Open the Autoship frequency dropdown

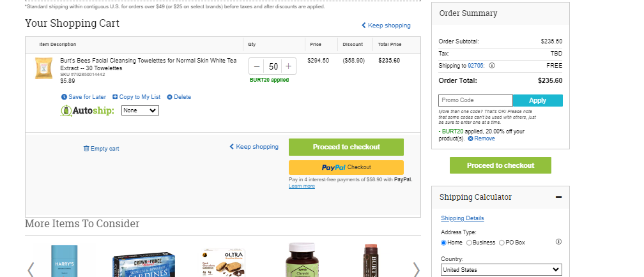point(140,110)
